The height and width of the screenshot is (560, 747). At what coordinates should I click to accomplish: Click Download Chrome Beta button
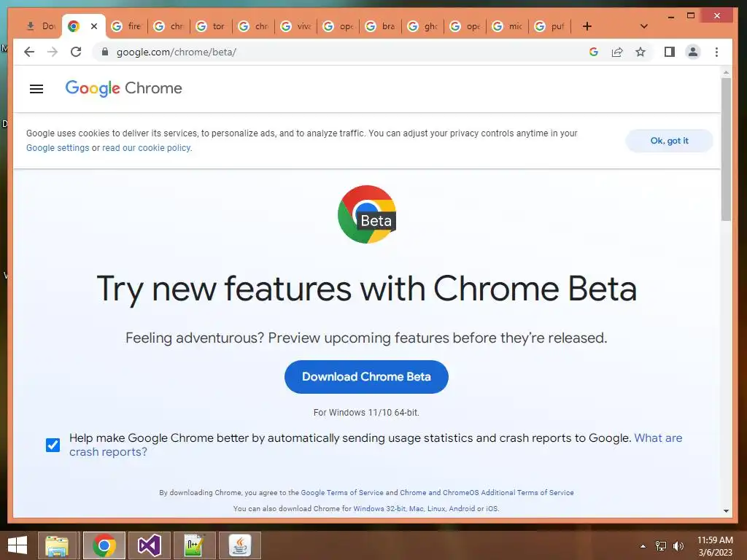(x=366, y=377)
